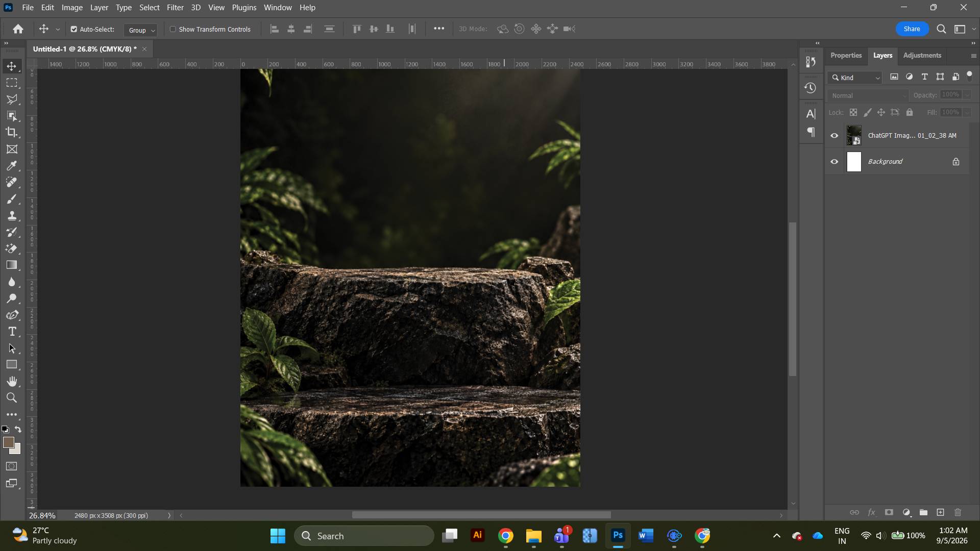Image resolution: width=980 pixels, height=551 pixels.
Task: Open the Normal blend mode dropdown
Action: 868,96
